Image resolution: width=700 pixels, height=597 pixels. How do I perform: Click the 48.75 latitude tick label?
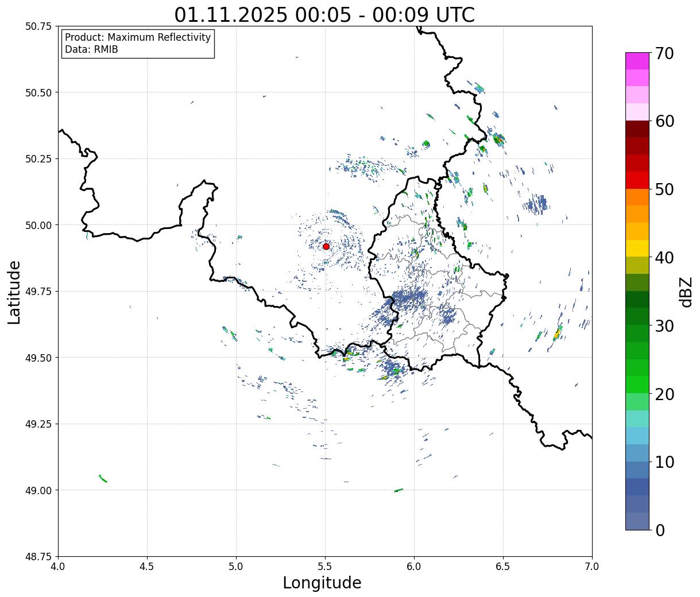pos(38,557)
